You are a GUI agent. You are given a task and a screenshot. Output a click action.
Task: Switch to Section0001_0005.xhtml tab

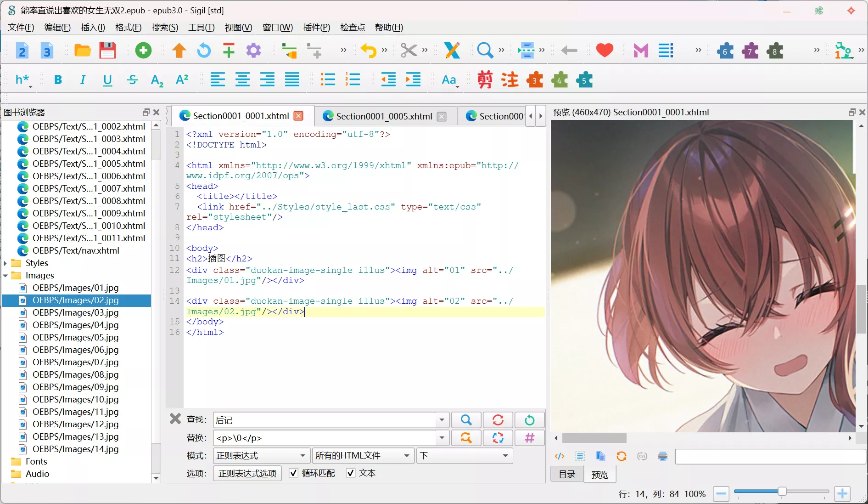[384, 116]
